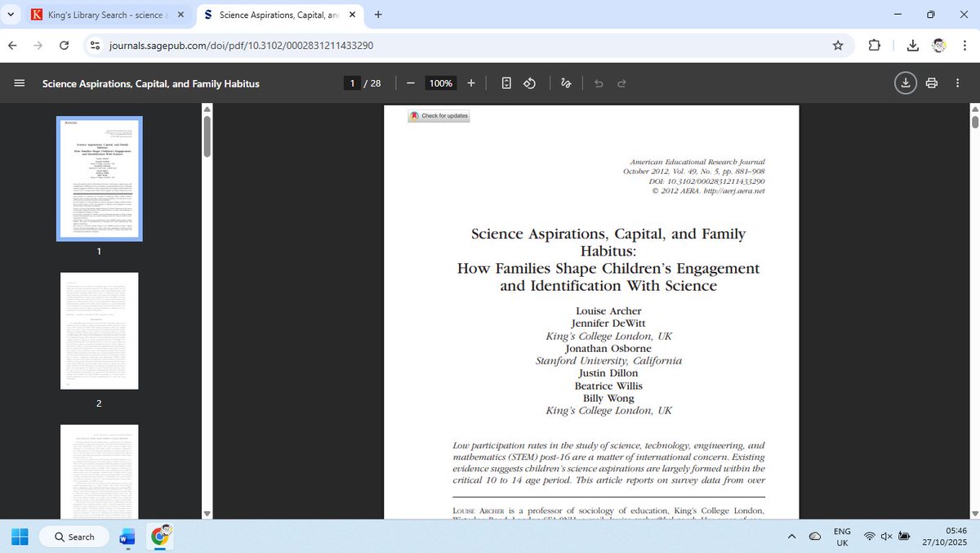Click the thumbnail sidebar scrollbar
The width and height of the screenshot is (980, 553).
pyautogui.click(x=207, y=136)
